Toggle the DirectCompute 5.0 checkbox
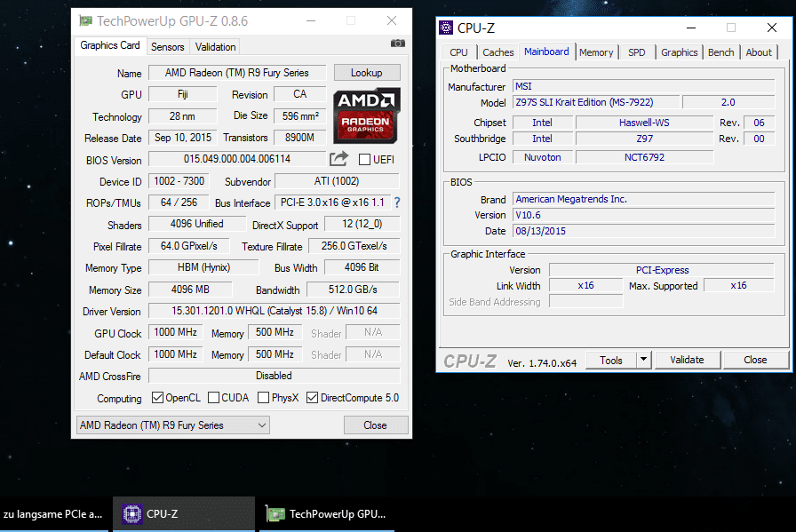This screenshot has width=796, height=532. (x=312, y=398)
